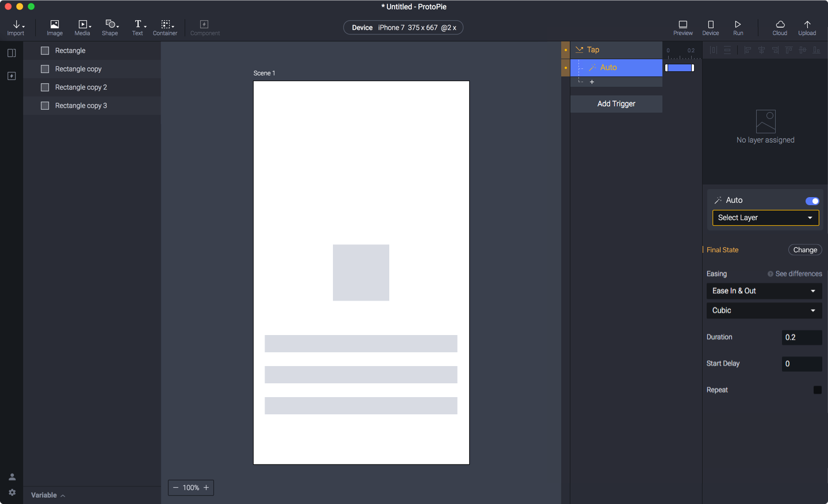Click the Final State label
828x504 pixels.
click(x=723, y=250)
